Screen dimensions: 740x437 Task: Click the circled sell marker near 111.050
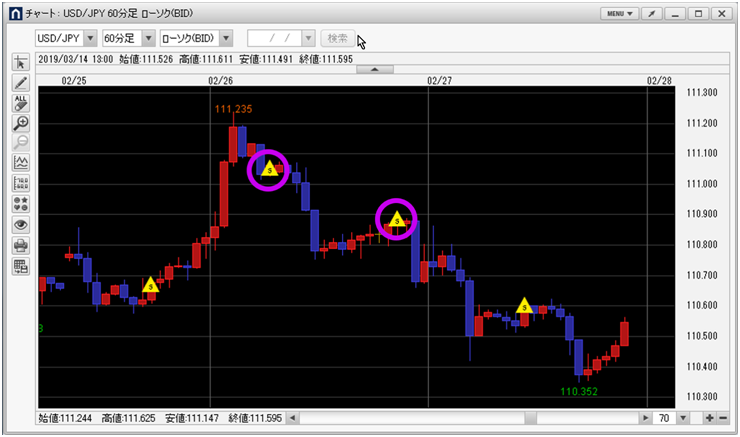point(269,168)
